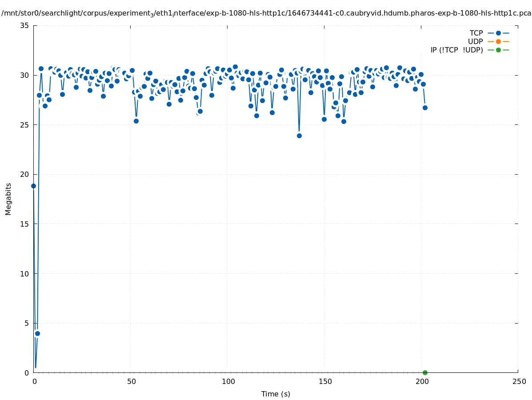Image resolution: width=532 pixels, height=400 pixels.
Task: Click the 250 tick label on time axis
Action: pos(518,381)
